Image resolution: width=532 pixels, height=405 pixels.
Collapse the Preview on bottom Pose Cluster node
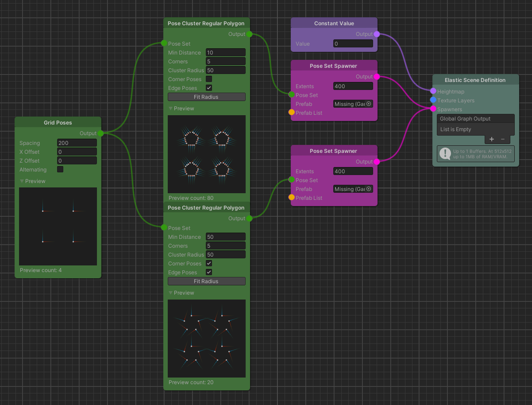click(x=170, y=292)
